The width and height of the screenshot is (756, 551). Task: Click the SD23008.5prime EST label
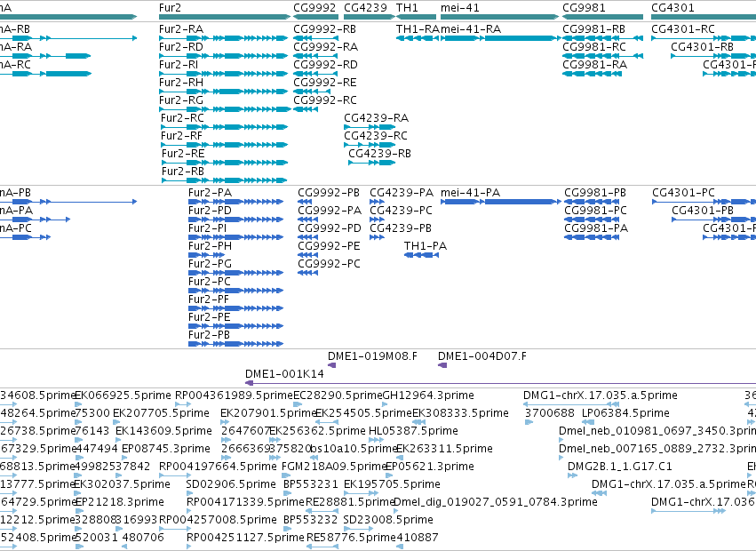tap(388, 520)
